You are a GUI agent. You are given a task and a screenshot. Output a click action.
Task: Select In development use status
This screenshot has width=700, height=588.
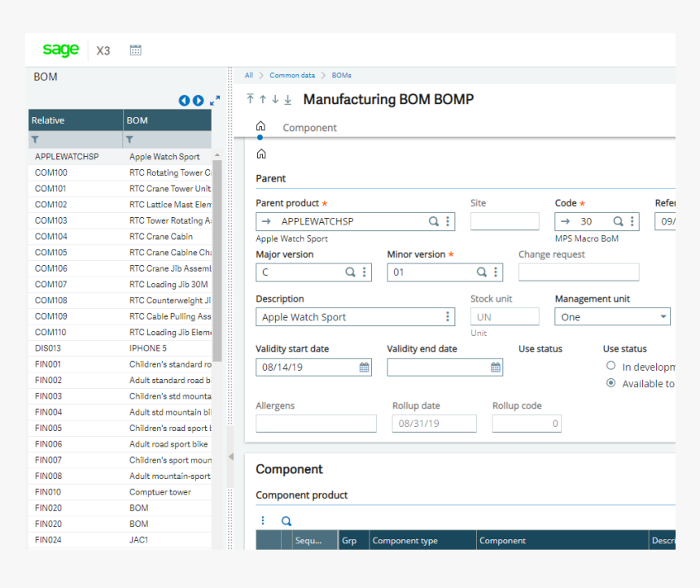pyautogui.click(x=610, y=366)
